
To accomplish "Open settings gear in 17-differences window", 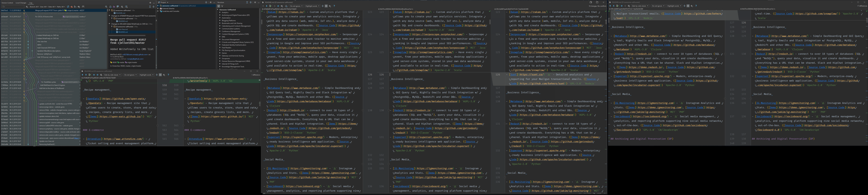I will [x=692, y=6].
